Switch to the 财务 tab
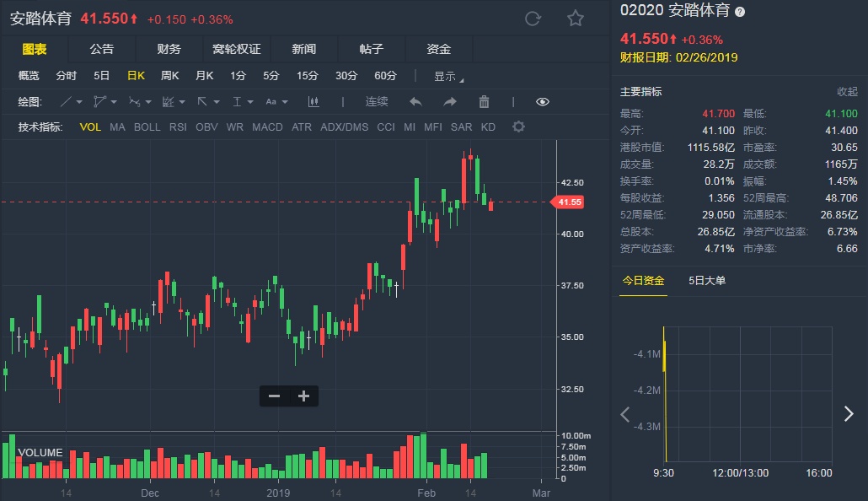The image size is (868, 501). point(169,49)
